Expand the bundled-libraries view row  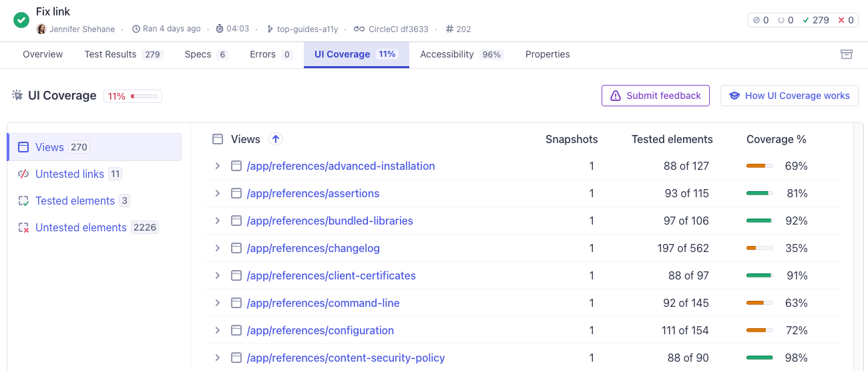pyautogui.click(x=217, y=221)
